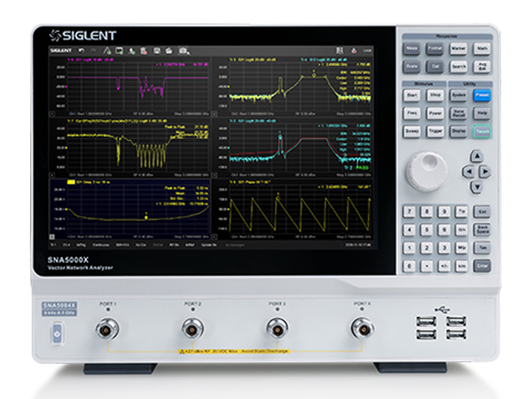This screenshot has width=532, height=399.
Task: Touch the upper-left USB port
Action: (x=426, y=321)
